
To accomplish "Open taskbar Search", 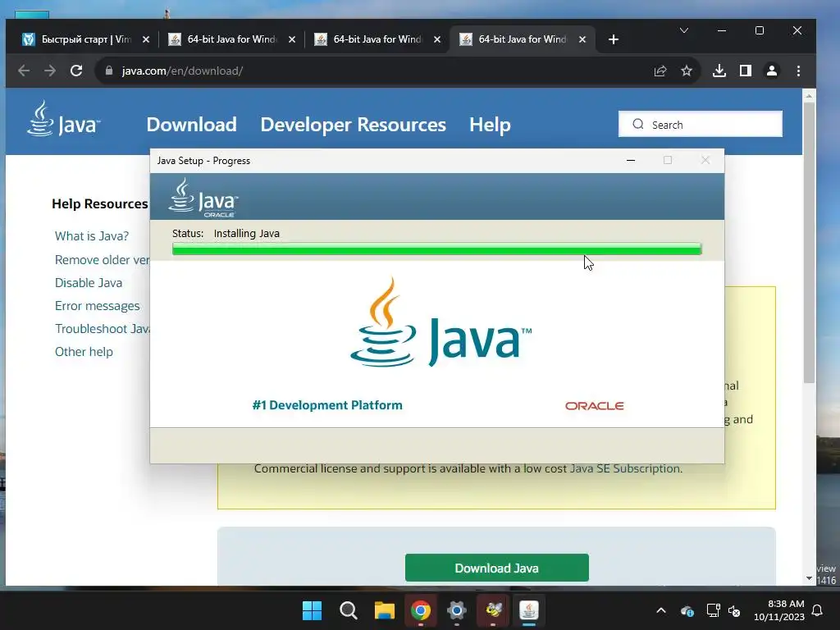I will tap(348, 610).
